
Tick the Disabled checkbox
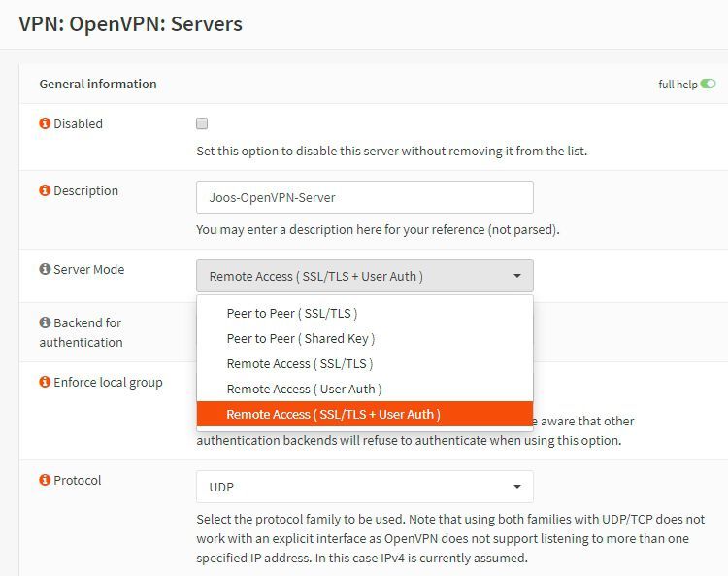(202, 123)
